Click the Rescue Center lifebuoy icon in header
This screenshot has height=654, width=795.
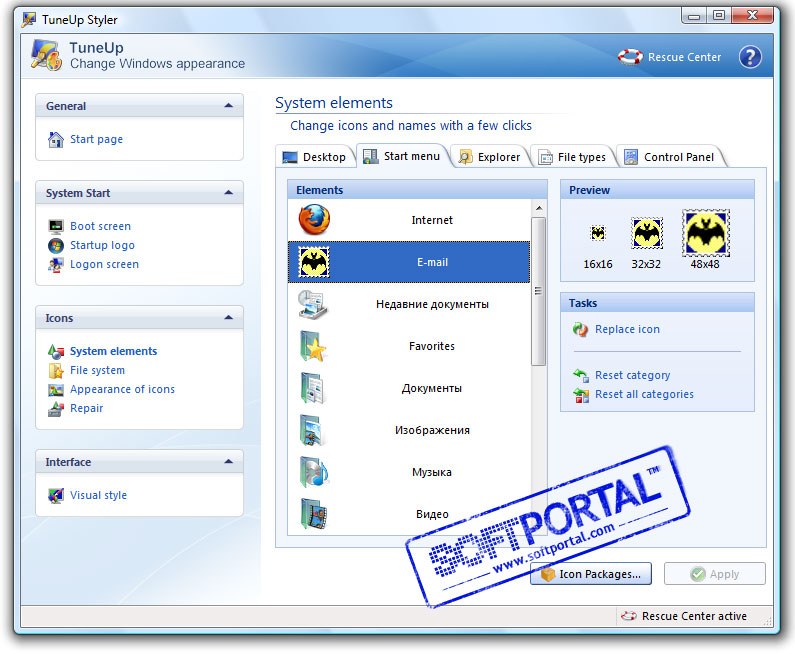(x=630, y=57)
